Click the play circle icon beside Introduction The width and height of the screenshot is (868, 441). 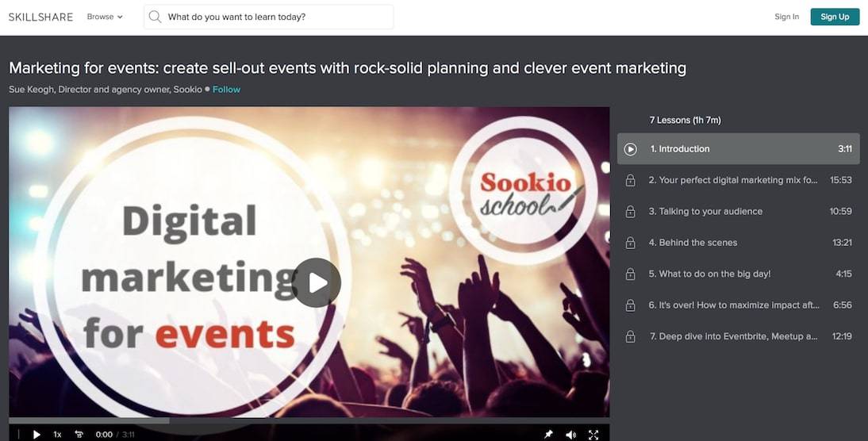pos(630,149)
